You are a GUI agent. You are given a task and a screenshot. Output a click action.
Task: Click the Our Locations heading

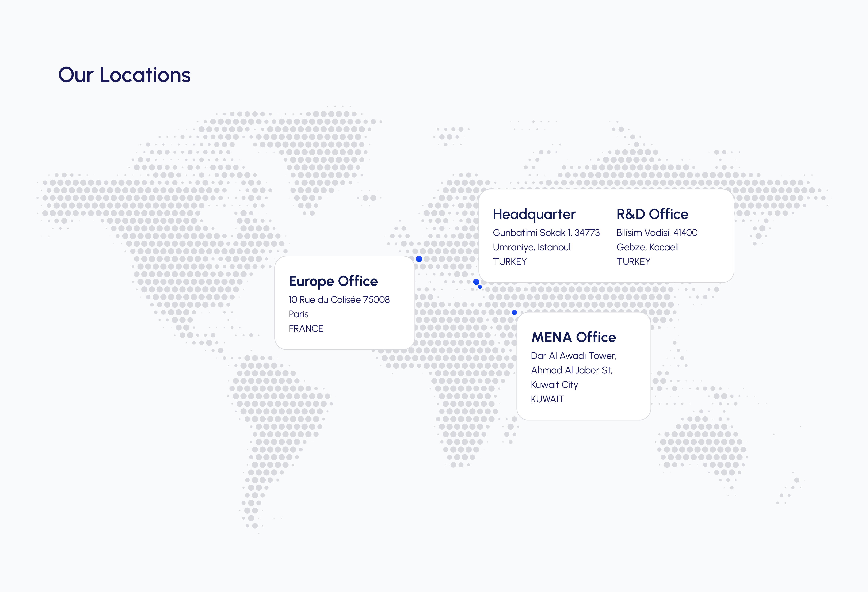point(124,75)
